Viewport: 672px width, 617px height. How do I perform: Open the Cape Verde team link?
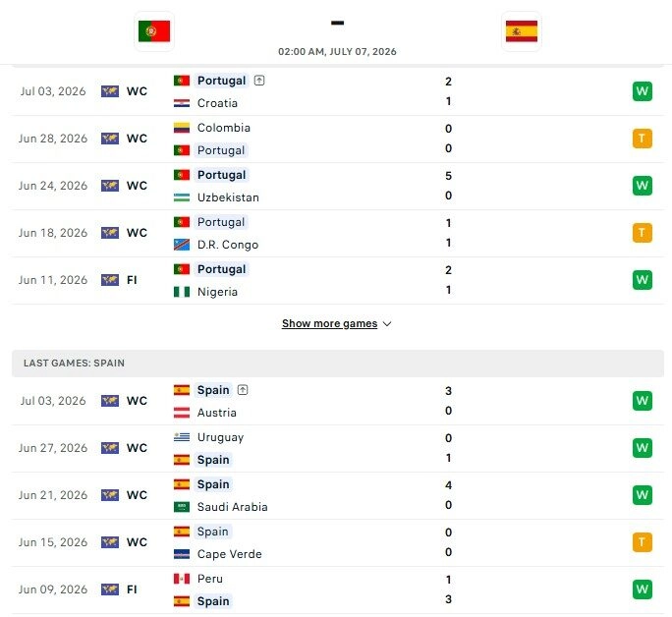pyautogui.click(x=229, y=554)
